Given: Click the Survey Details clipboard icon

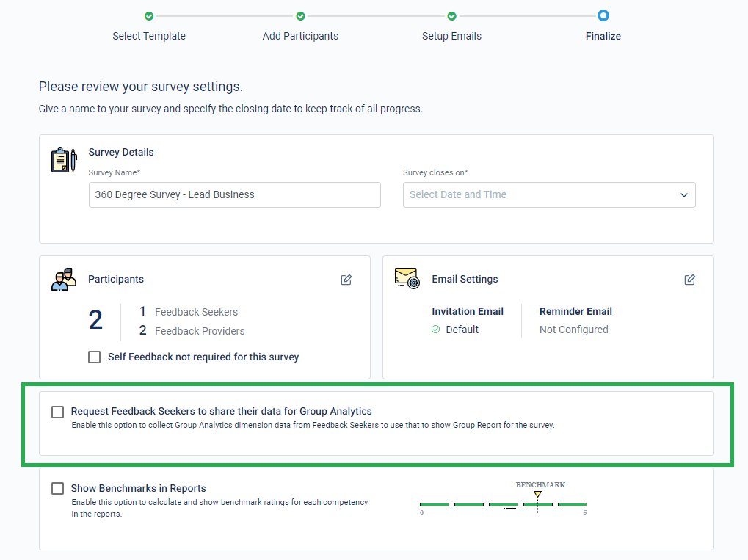Looking at the screenshot, I should (x=64, y=160).
